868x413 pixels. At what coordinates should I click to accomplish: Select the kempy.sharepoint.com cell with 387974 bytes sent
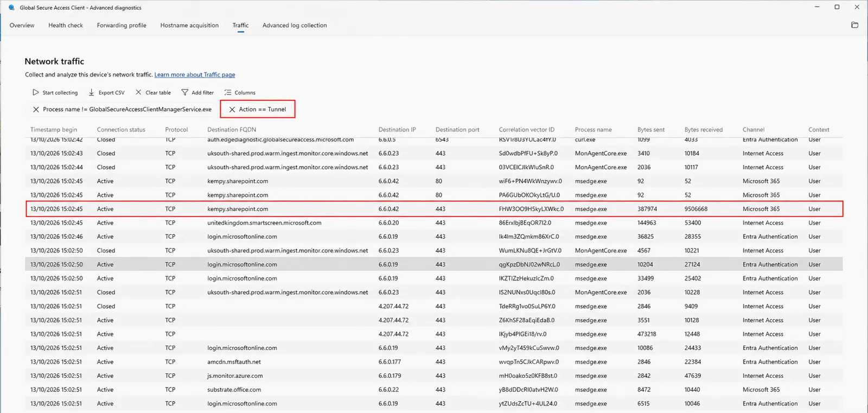[x=238, y=209]
